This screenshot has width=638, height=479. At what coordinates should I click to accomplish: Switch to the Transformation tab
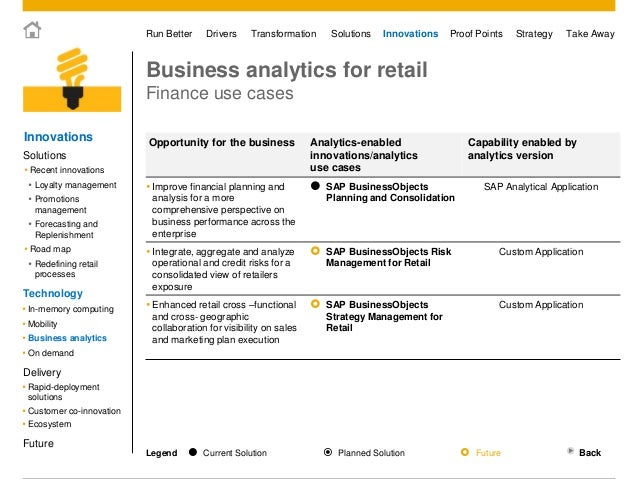pos(284,34)
